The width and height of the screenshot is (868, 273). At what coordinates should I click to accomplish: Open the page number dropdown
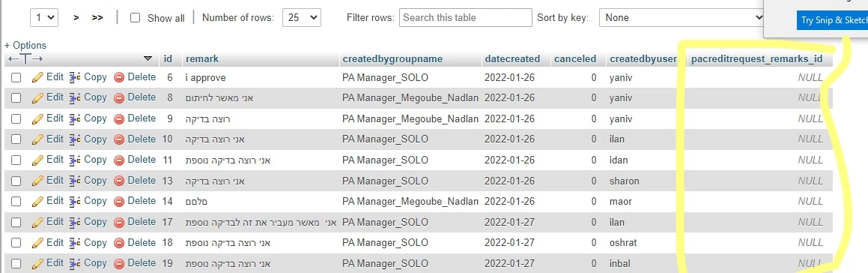(44, 18)
